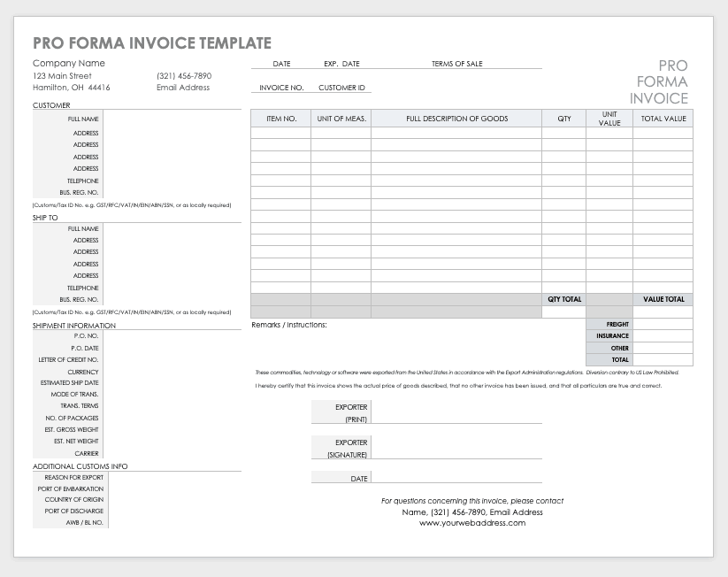Select the Insurance amount cell
This screenshot has width=728, height=577.
coord(663,336)
